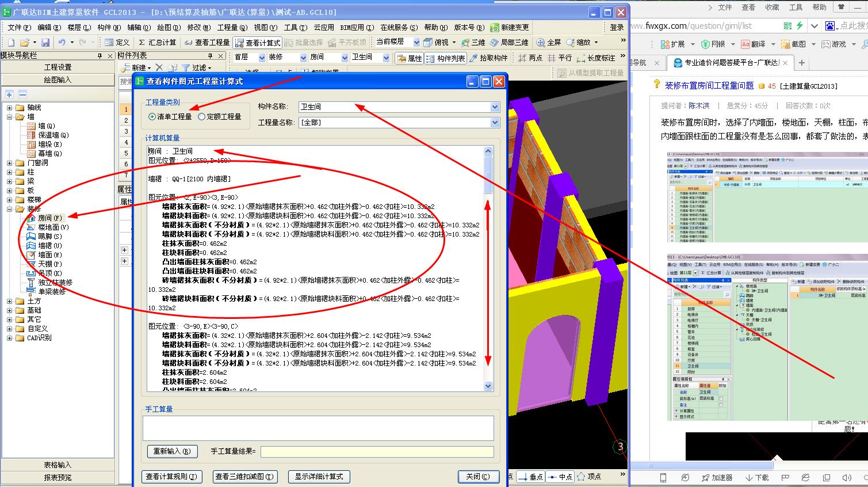Viewport: 868px width, 487px height.
Task: Click the 定义 toolbar tool
Action: coord(117,43)
